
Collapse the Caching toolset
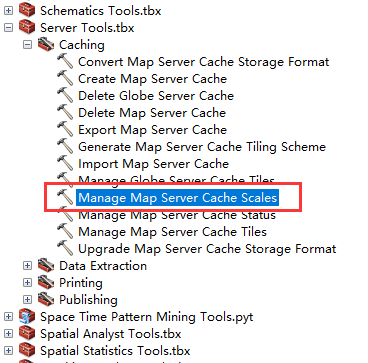pos(27,45)
